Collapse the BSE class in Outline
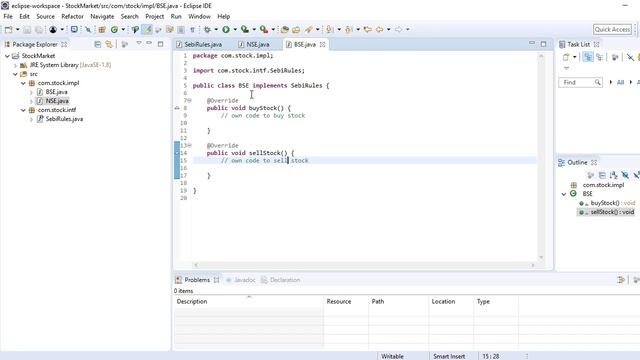Image resolution: width=640 pixels, height=360 pixels. point(564,194)
